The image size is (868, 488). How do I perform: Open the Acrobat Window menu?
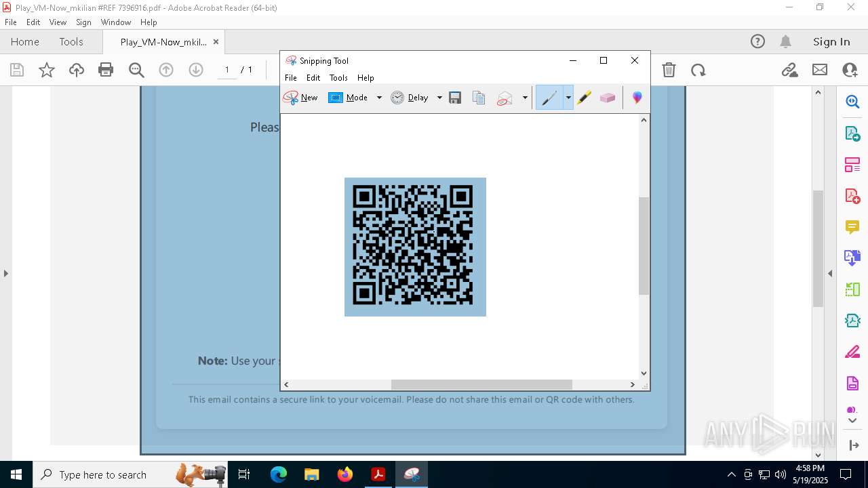tap(116, 22)
